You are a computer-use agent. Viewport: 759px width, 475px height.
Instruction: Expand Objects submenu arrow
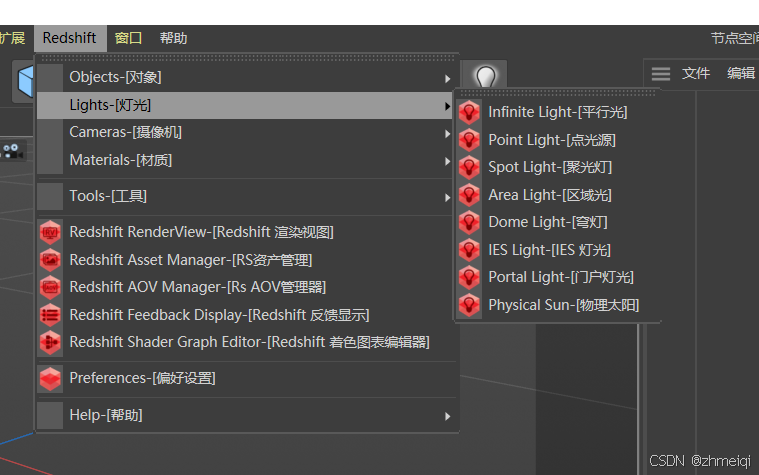[447, 78]
